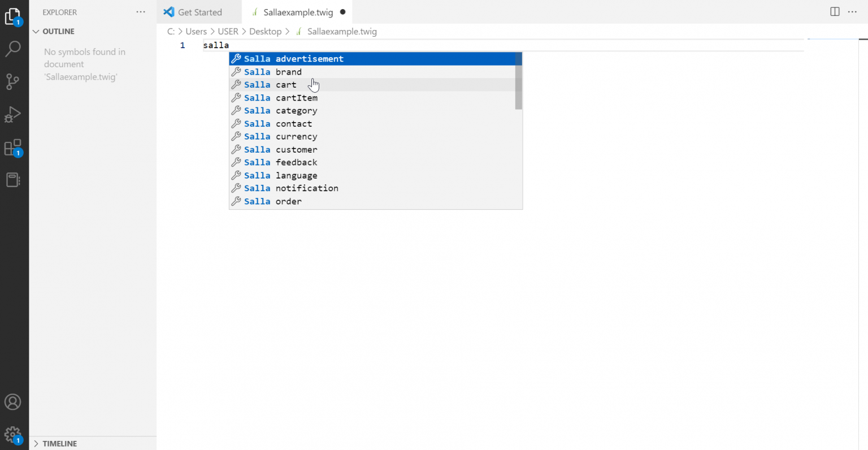This screenshot has height=450, width=868.
Task: Expand the TIMELINE section
Action: (x=36, y=443)
